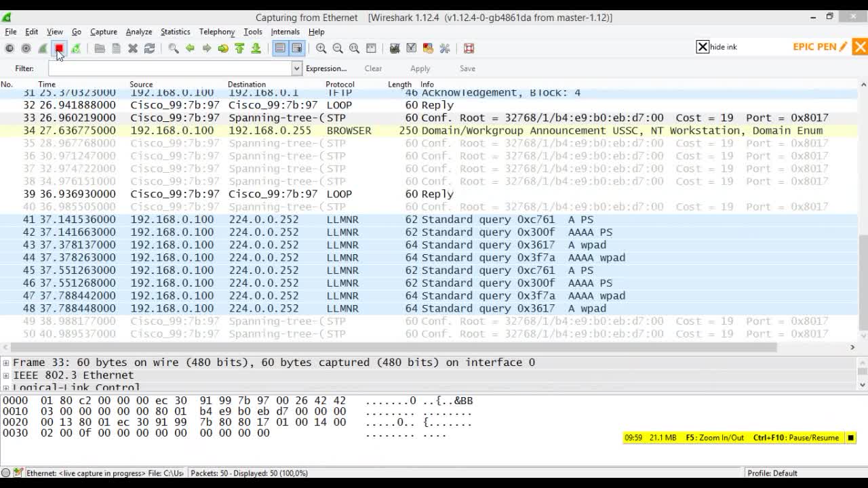Stop the running live capture
Screen dimensions: 868x488
pyautogui.click(x=59, y=48)
